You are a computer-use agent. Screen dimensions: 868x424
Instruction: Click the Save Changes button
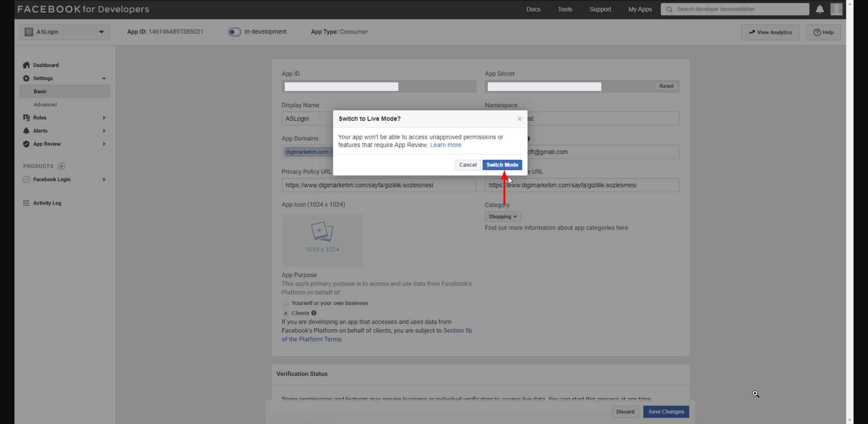point(666,412)
